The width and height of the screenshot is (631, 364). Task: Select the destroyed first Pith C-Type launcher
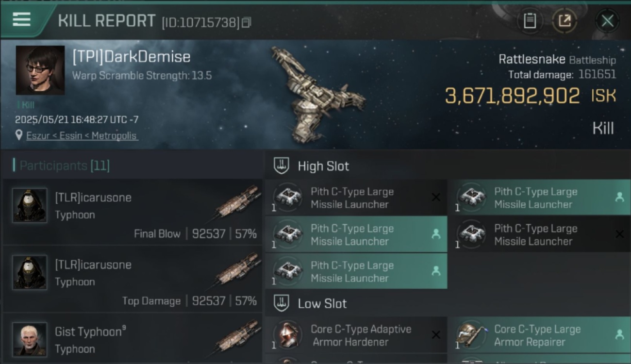[356, 198]
